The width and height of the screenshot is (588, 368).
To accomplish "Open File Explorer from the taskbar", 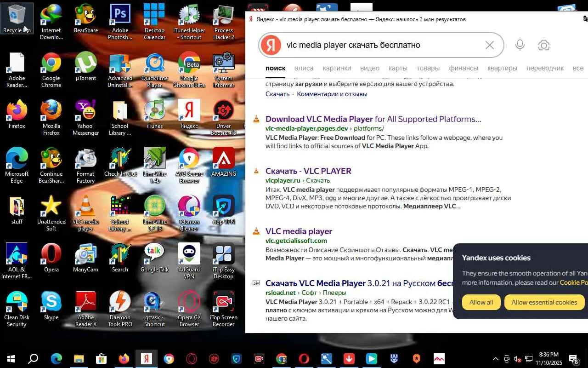I will (x=79, y=359).
